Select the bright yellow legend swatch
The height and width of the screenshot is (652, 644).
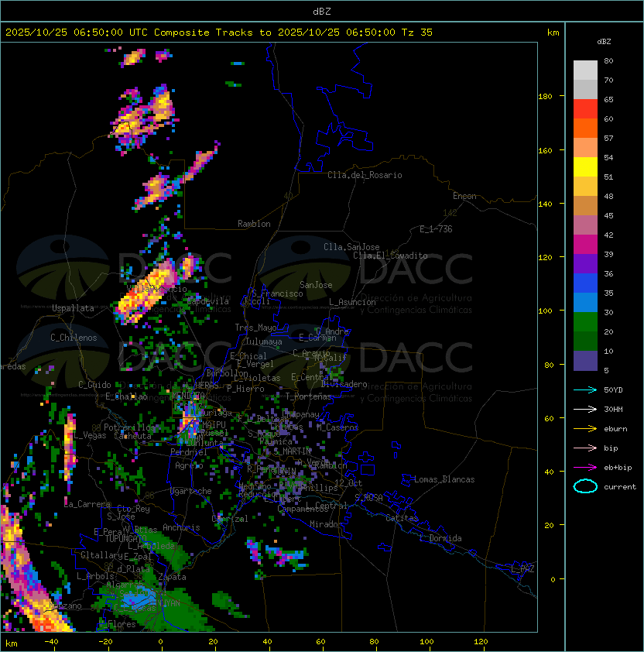pyautogui.click(x=585, y=166)
